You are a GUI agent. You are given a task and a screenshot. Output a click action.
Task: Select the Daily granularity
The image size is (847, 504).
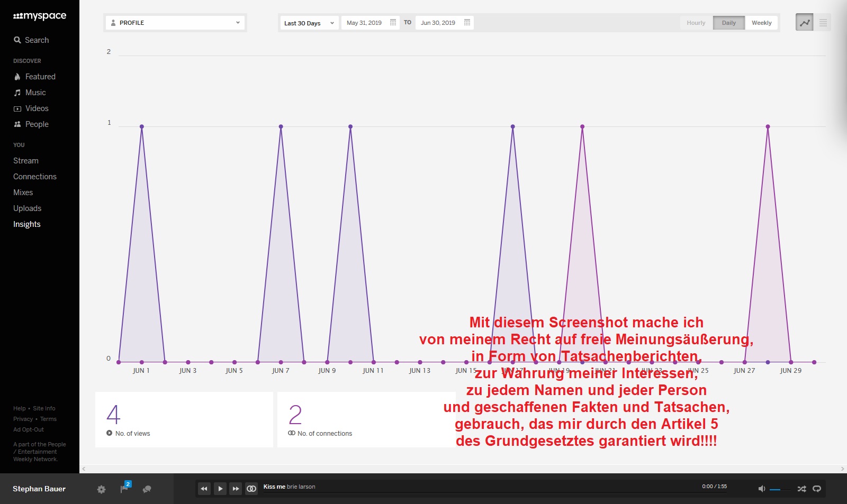pyautogui.click(x=729, y=23)
